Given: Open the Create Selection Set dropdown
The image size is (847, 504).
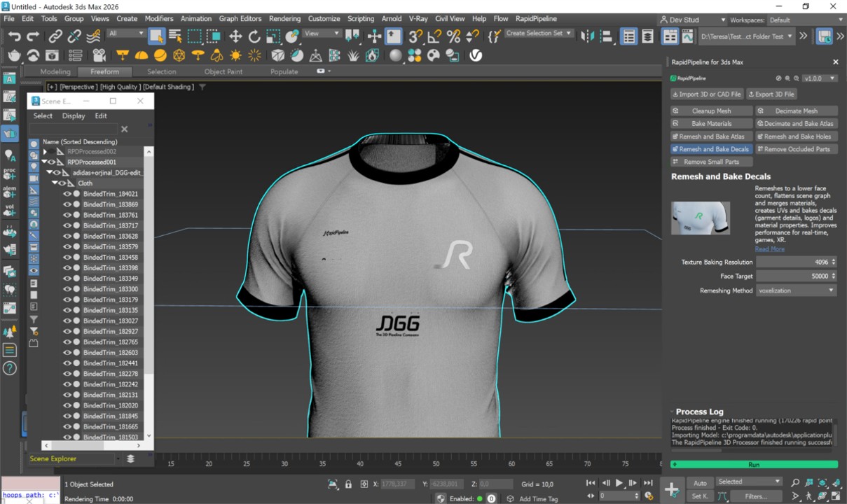Looking at the screenshot, I should pyautogui.click(x=539, y=33).
